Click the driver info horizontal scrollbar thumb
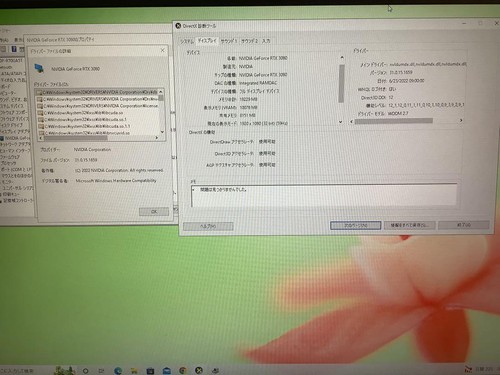500x375 pixels. (x=394, y=121)
